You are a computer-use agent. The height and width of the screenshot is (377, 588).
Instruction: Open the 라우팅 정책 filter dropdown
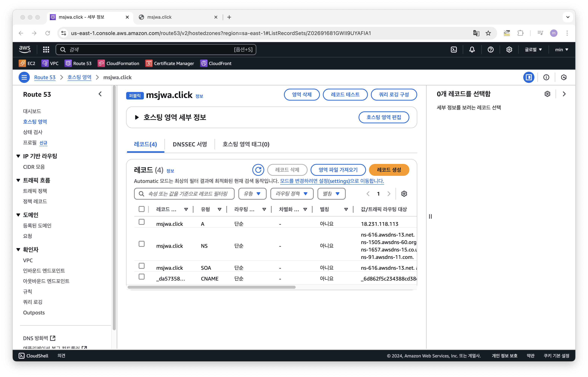click(292, 194)
